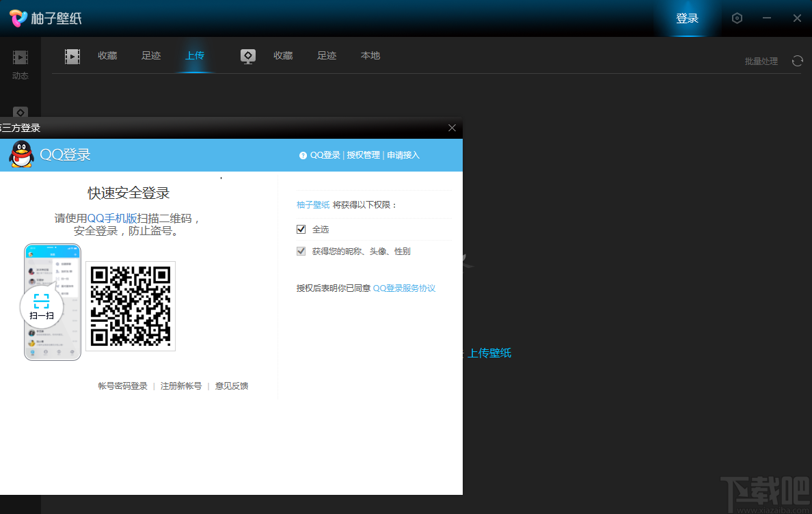Click the wallpaper diamond sidebar icon
The image size is (812, 514).
coord(20,113)
